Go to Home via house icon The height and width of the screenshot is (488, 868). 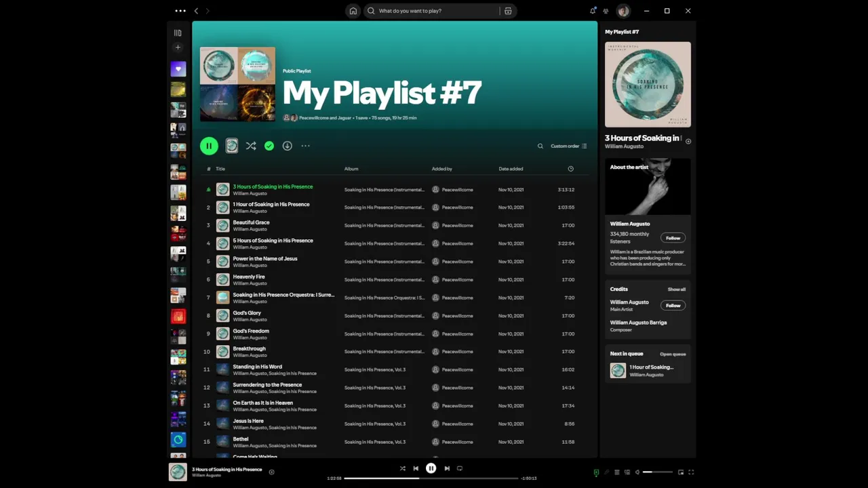(x=353, y=11)
